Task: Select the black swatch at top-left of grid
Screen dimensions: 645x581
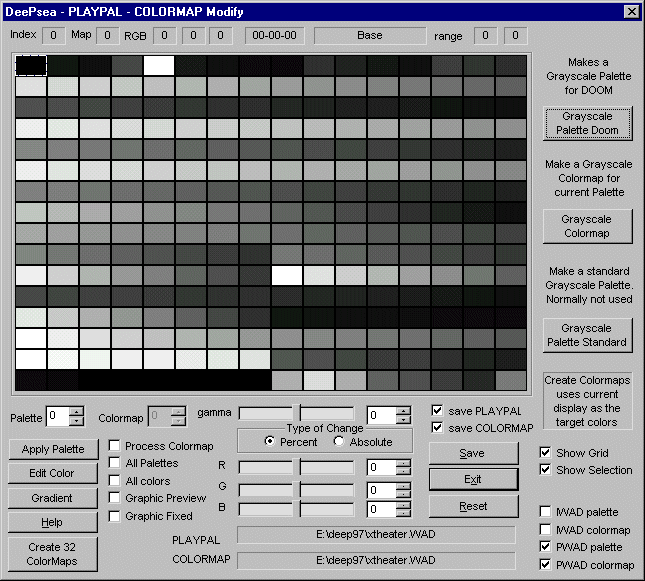Action: point(31,65)
